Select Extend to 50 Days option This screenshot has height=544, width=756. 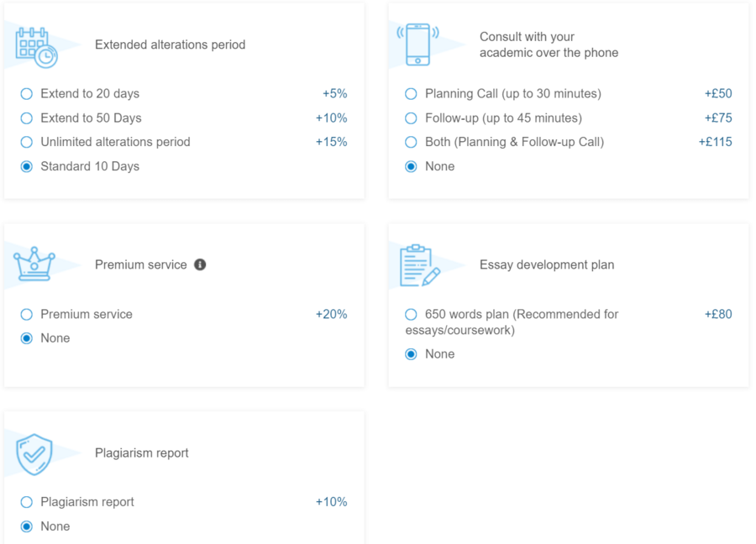pyautogui.click(x=27, y=118)
